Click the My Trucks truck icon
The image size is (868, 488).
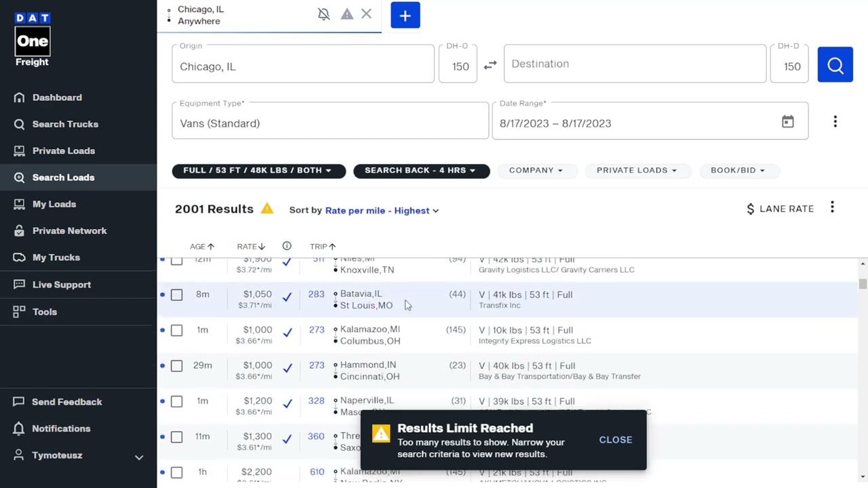pos(19,258)
